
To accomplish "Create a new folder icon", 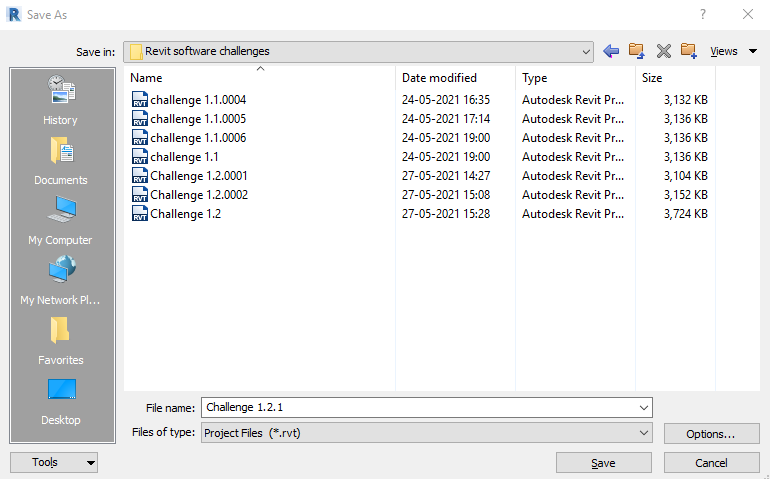I will (x=689, y=51).
